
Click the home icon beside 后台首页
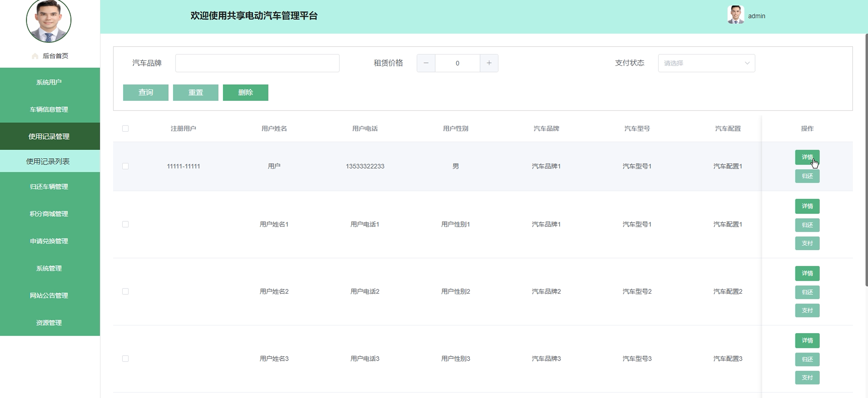35,56
